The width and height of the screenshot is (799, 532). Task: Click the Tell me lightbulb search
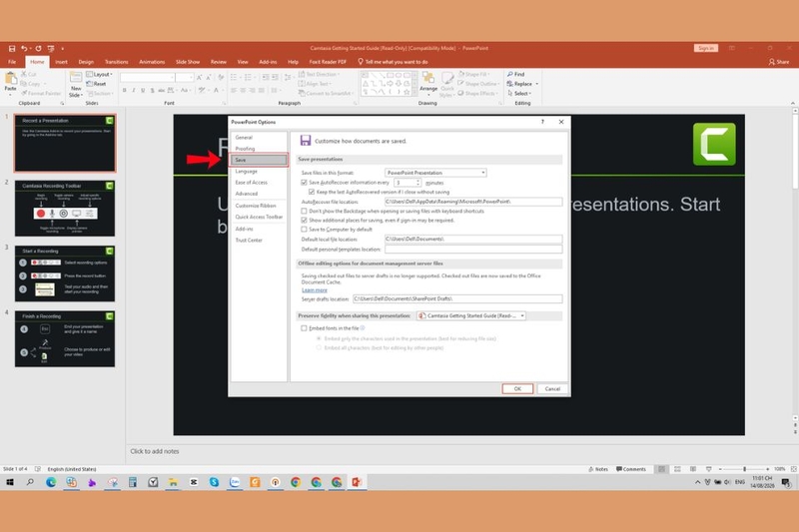pyautogui.click(x=361, y=62)
